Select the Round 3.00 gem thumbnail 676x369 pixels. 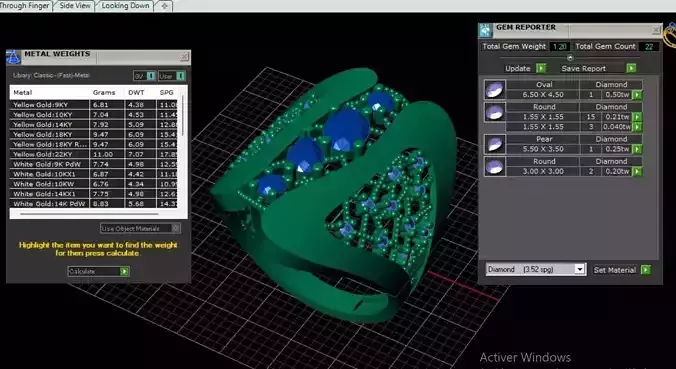494,166
